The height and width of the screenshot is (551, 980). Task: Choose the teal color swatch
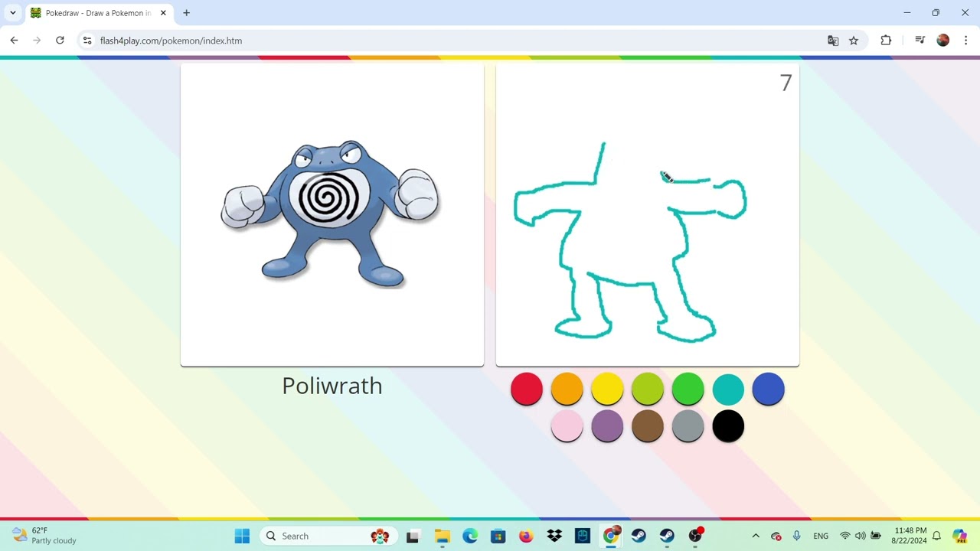(x=728, y=389)
